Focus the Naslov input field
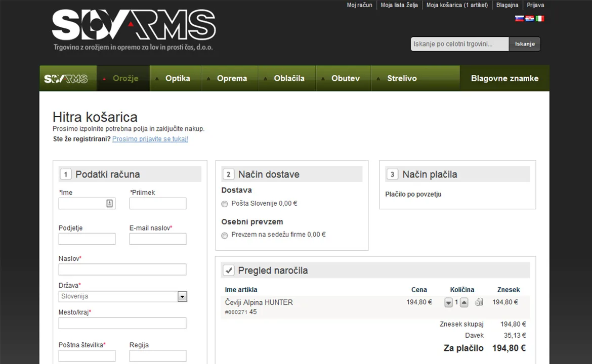 [122, 269]
